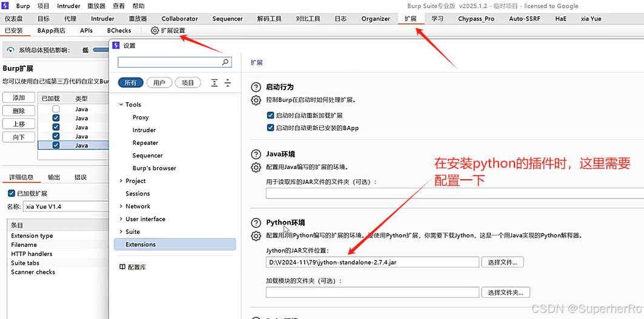Open help icon for Java环境
This screenshot has width=644, height=319.
click(256, 154)
